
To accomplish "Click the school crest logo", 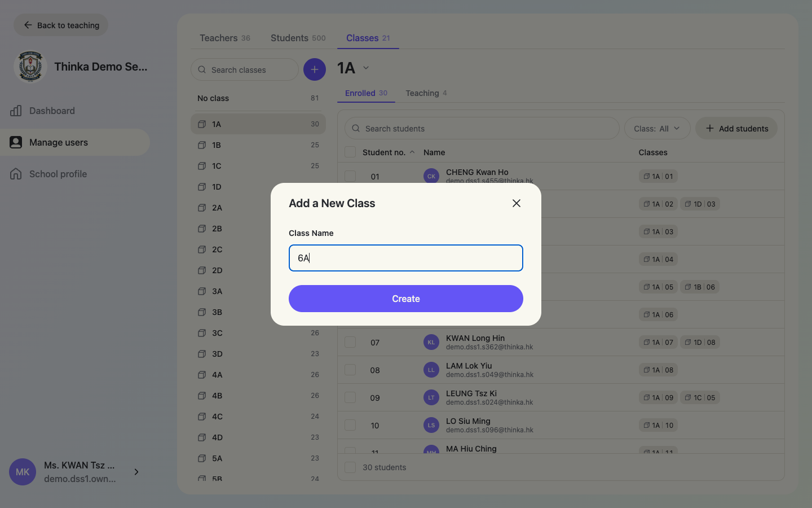I will pyautogui.click(x=30, y=67).
